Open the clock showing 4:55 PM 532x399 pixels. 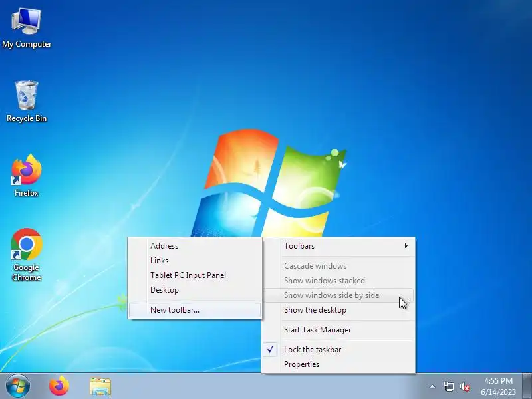(498, 386)
